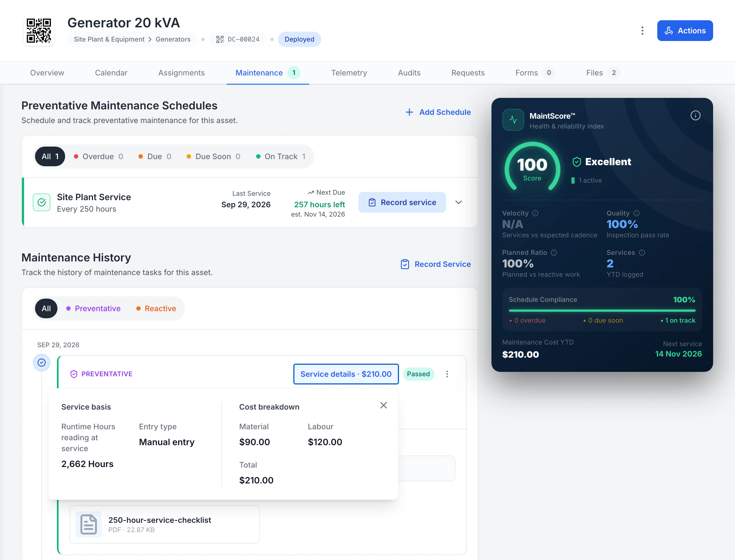Switch to the Overview tab

click(x=47, y=73)
